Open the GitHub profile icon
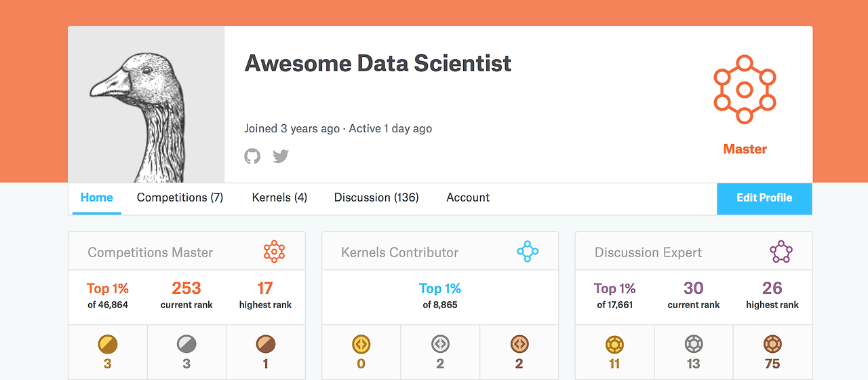 (x=252, y=156)
